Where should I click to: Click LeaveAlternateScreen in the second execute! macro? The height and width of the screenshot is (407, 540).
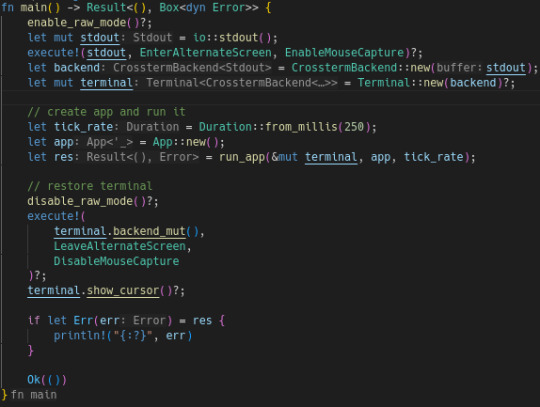coord(120,247)
